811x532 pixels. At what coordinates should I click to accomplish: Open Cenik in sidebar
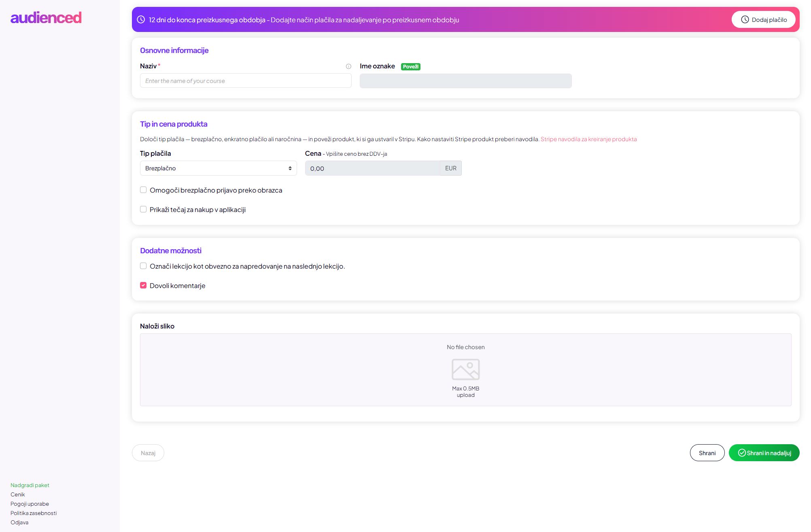(x=18, y=494)
